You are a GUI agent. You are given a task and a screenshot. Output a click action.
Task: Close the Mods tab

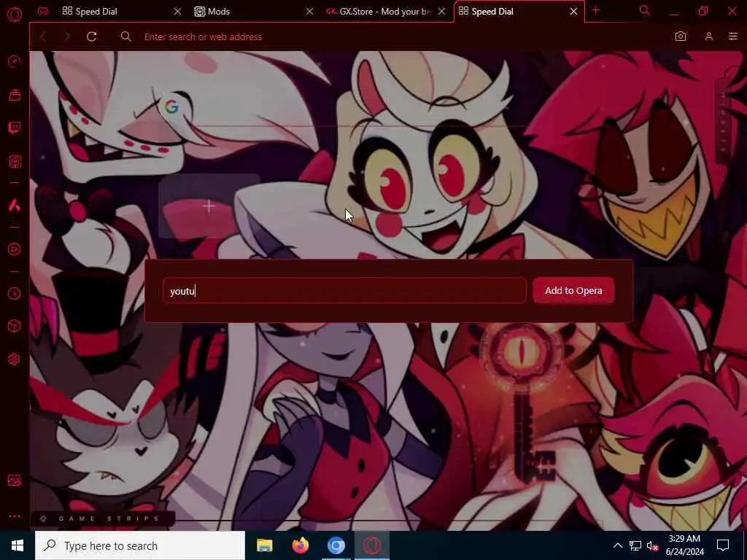(x=309, y=12)
